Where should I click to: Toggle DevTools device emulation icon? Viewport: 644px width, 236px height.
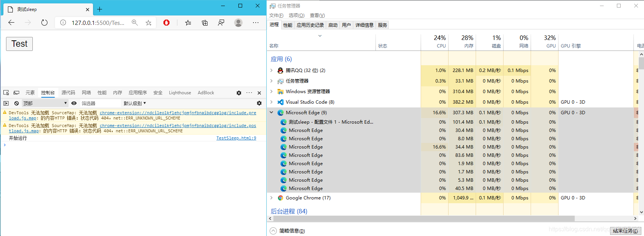(x=16, y=93)
